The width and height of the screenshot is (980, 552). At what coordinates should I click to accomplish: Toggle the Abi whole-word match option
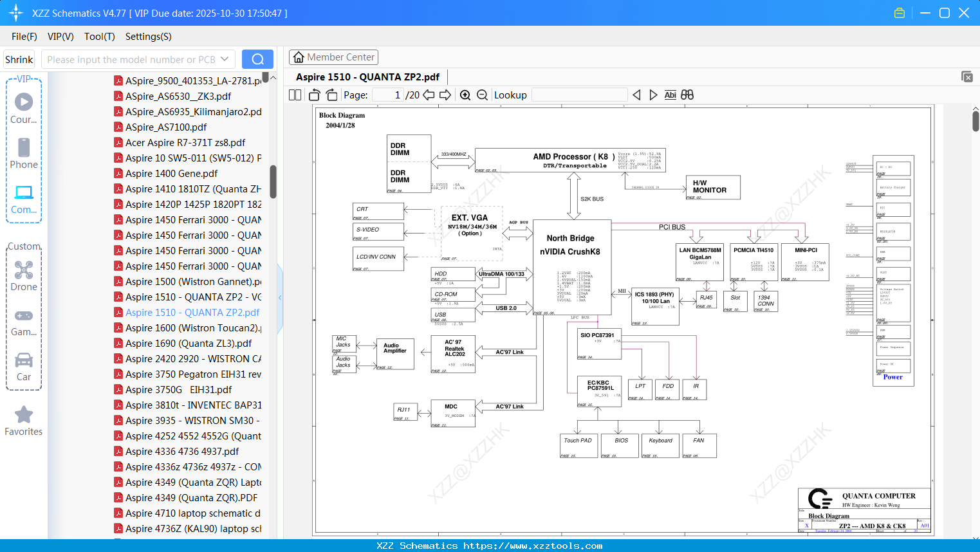[670, 95]
